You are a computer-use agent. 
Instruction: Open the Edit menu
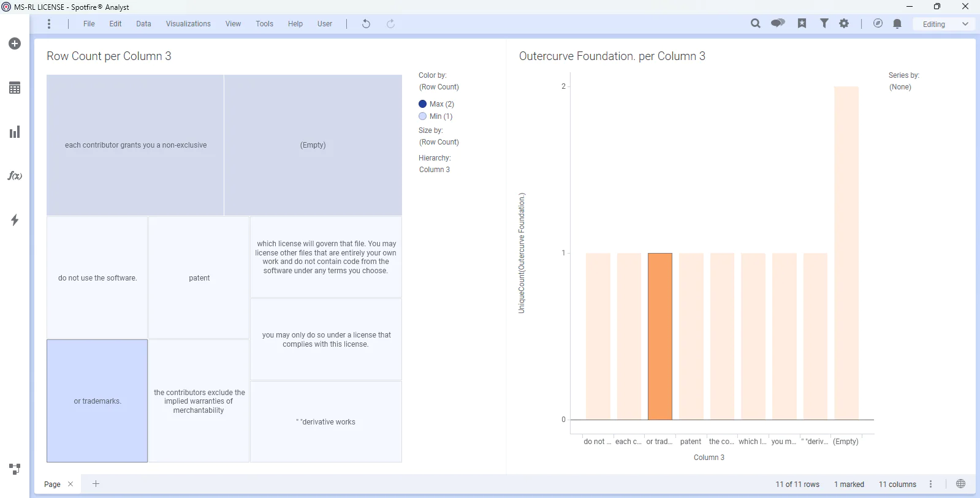(115, 24)
